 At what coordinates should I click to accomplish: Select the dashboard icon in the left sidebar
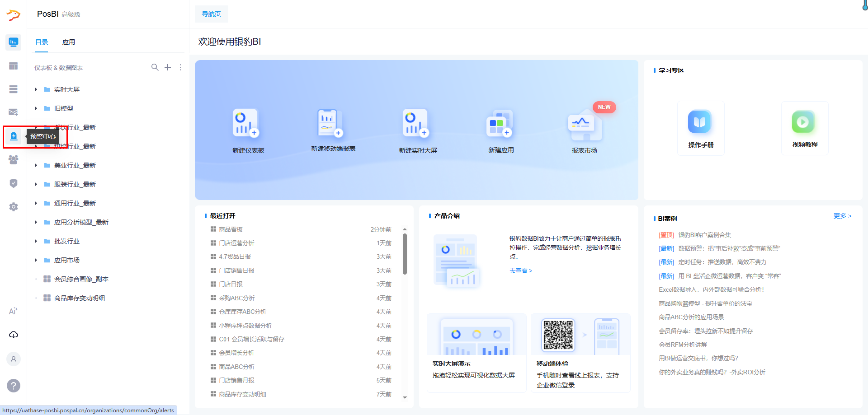(x=14, y=42)
